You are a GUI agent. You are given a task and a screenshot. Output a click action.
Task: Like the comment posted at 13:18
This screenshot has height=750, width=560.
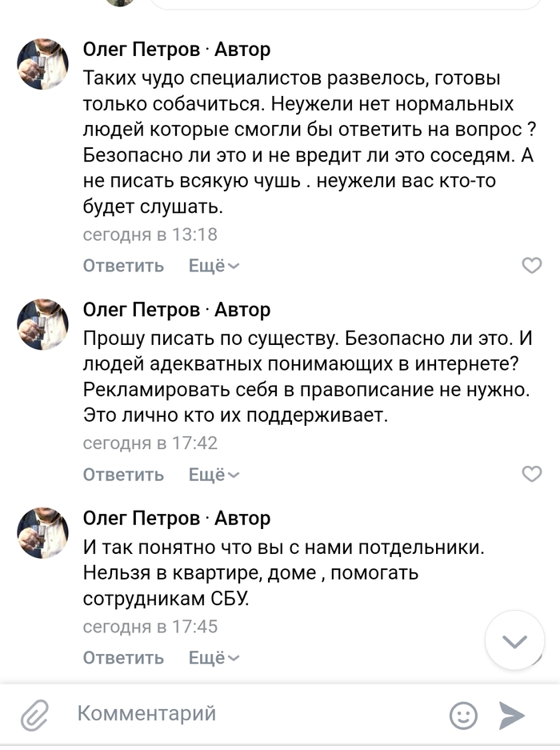[531, 266]
